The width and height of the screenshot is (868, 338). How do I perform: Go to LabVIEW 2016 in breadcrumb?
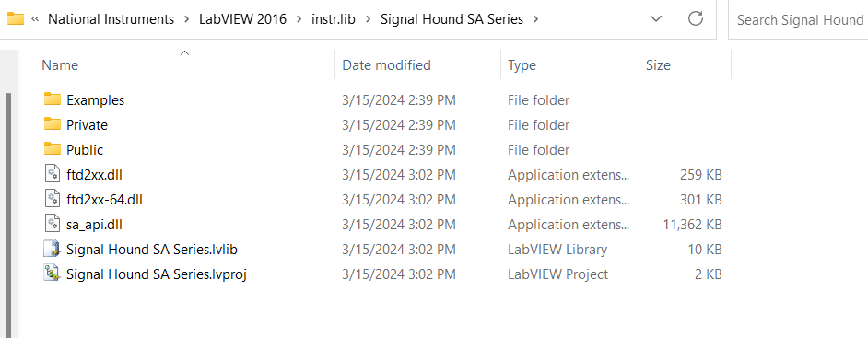click(243, 19)
